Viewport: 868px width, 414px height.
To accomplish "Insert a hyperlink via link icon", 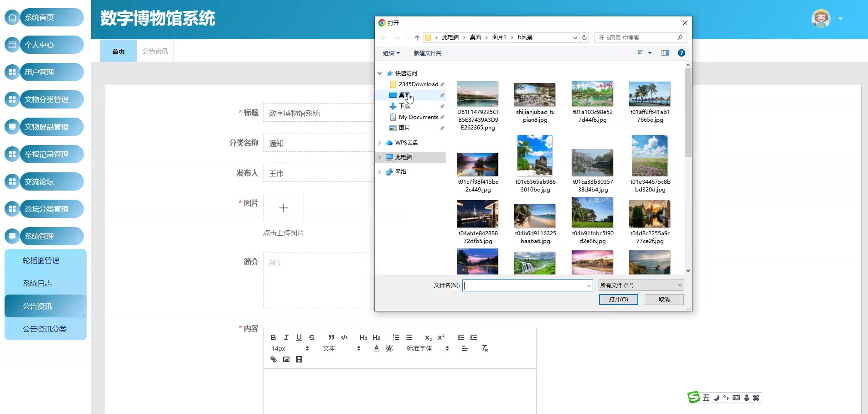I will 274,359.
